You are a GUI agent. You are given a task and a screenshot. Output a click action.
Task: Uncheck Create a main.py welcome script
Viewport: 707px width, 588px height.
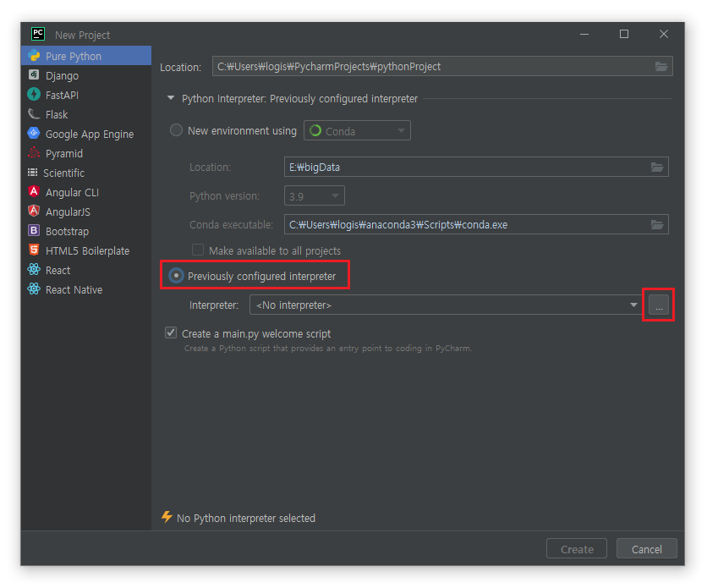171,332
